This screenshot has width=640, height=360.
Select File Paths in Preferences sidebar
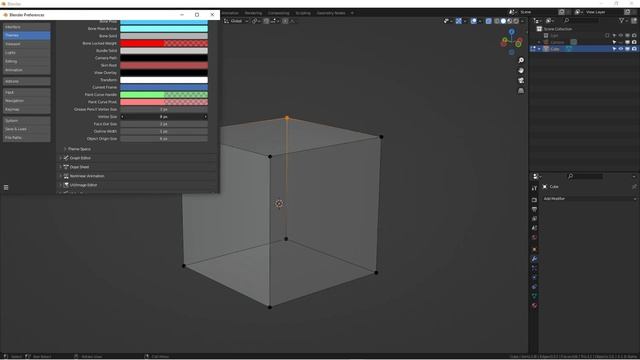(27, 138)
